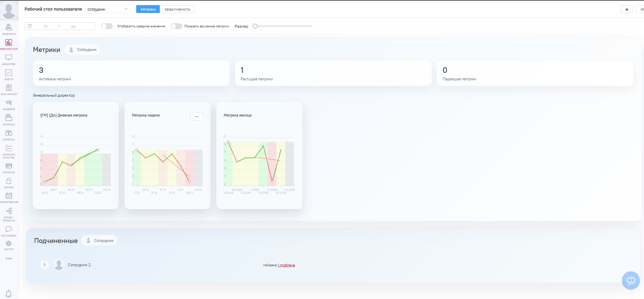Open the Сотрудник user dropdown

tap(108, 9)
